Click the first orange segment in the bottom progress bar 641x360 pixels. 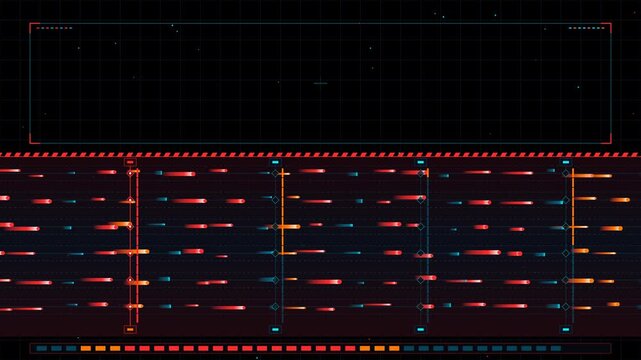click(x=86, y=349)
